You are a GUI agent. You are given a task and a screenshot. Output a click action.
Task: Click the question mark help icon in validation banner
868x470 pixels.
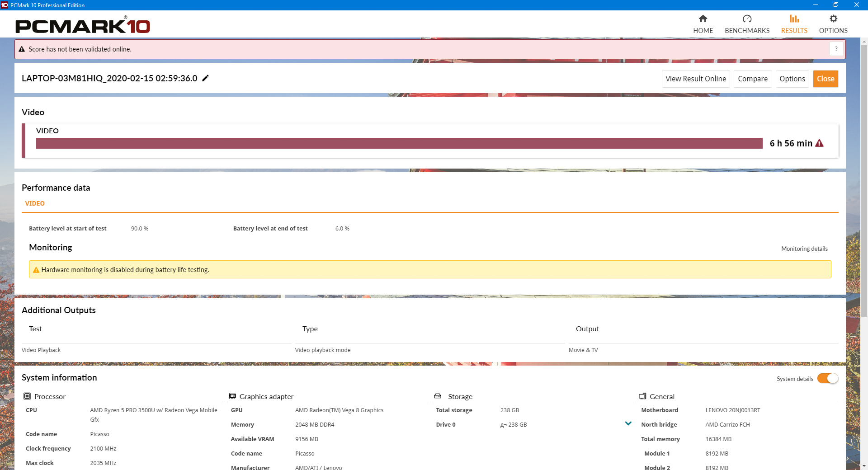pyautogui.click(x=836, y=49)
